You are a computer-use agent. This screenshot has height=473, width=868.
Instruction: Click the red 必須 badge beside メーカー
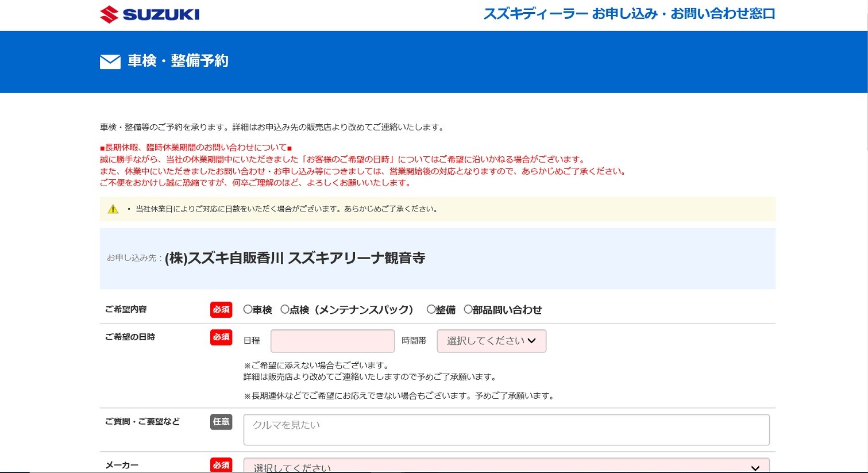pyautogui.click(x=221, y=465)
